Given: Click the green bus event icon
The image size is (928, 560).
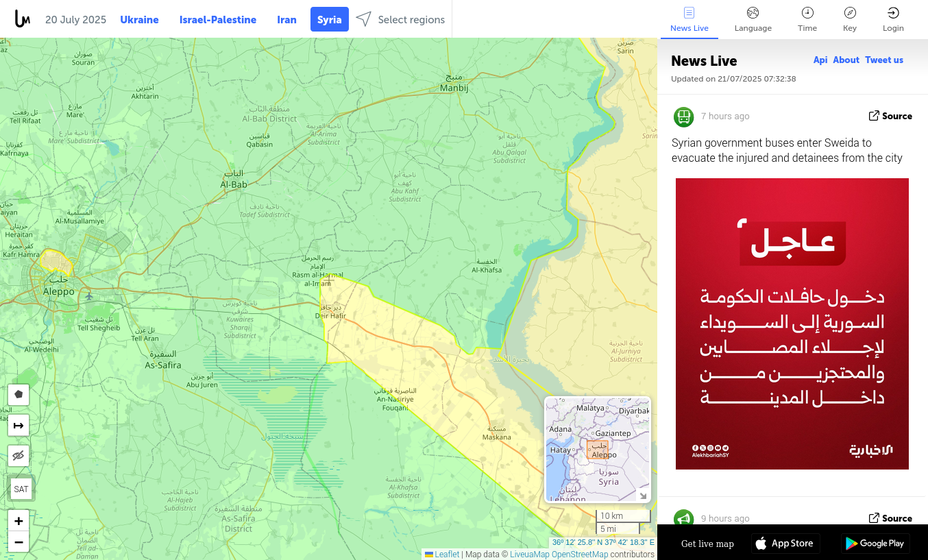Looking at the screenshot, I should tap(684, 117).
